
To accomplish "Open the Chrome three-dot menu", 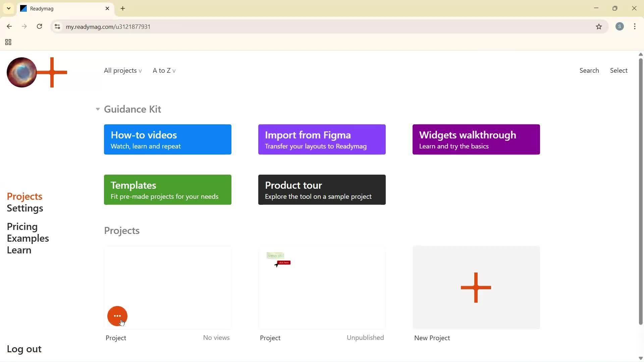I will 635,26.
